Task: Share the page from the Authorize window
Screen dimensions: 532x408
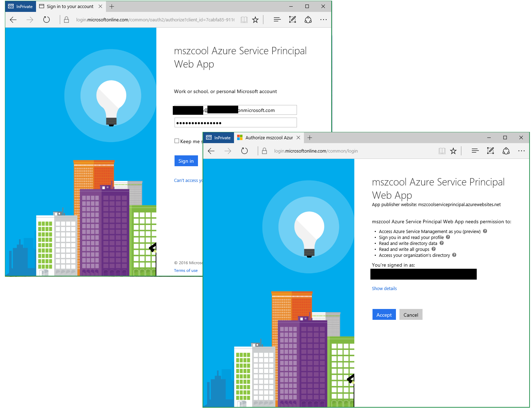Action: point(506,151)
